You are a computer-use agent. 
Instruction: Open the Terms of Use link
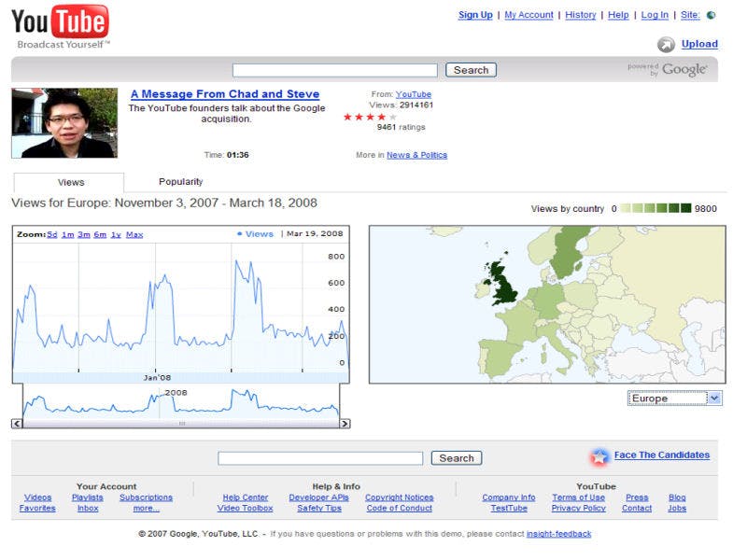[x=578, y=497]
